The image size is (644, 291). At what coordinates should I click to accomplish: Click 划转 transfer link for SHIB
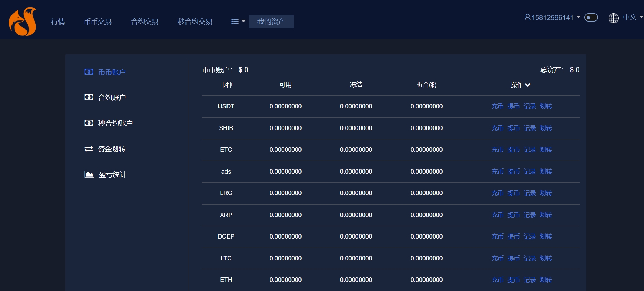[x=546, y=128]
